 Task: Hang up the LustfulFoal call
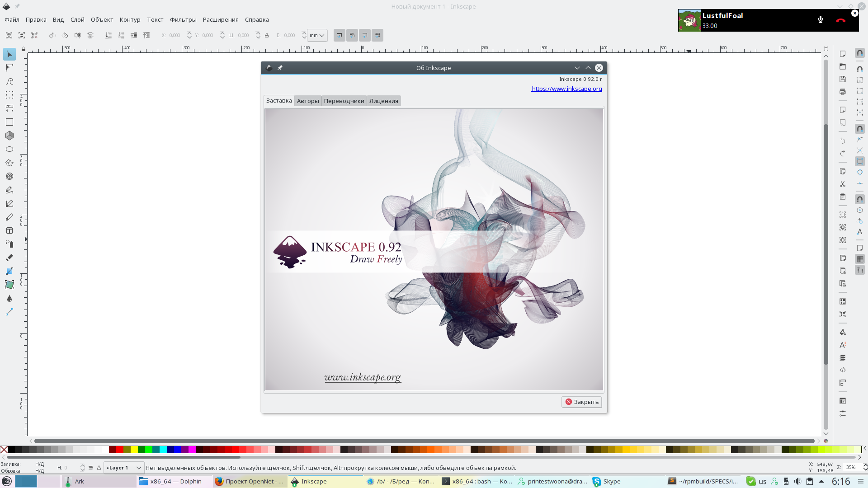(x=841, y=20)
